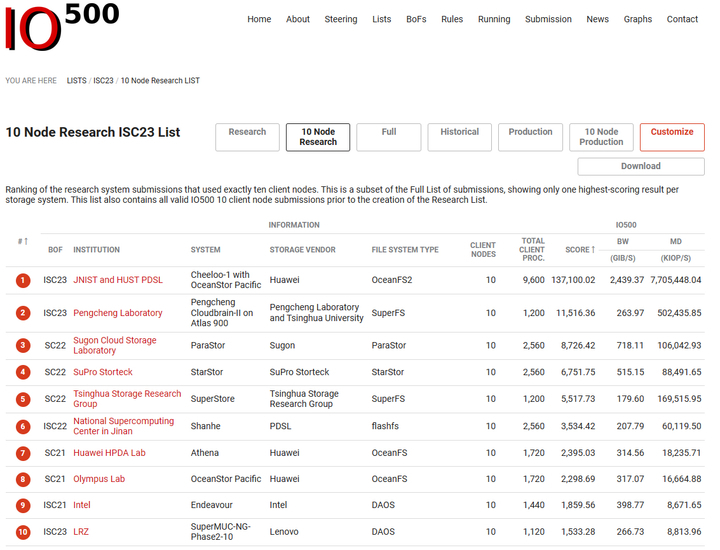720x550 pixels.
Task: Open the Lists menu item
Action: (381, 19)
